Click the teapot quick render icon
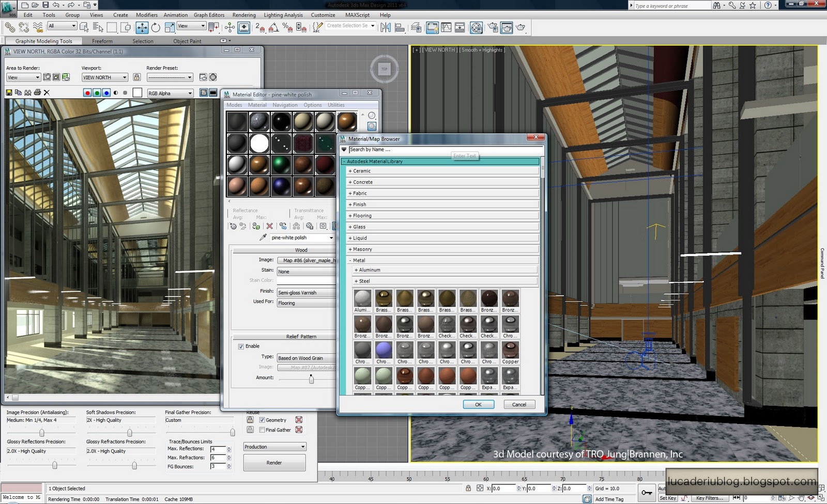 (520, 27)
